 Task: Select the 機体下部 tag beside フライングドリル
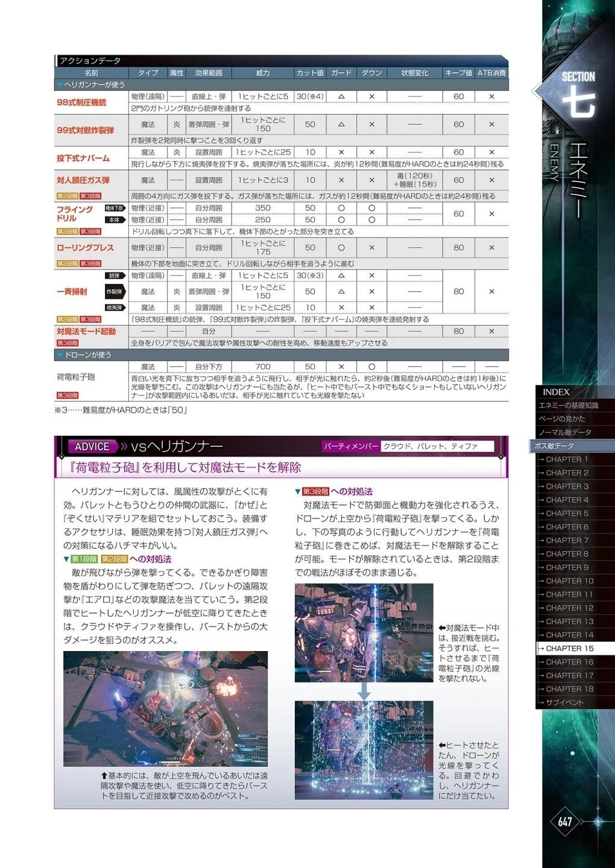(115, 208)
